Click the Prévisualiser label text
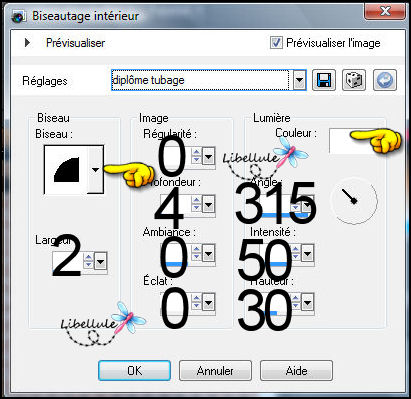This screenshot has width=411, height=399. 75,43
